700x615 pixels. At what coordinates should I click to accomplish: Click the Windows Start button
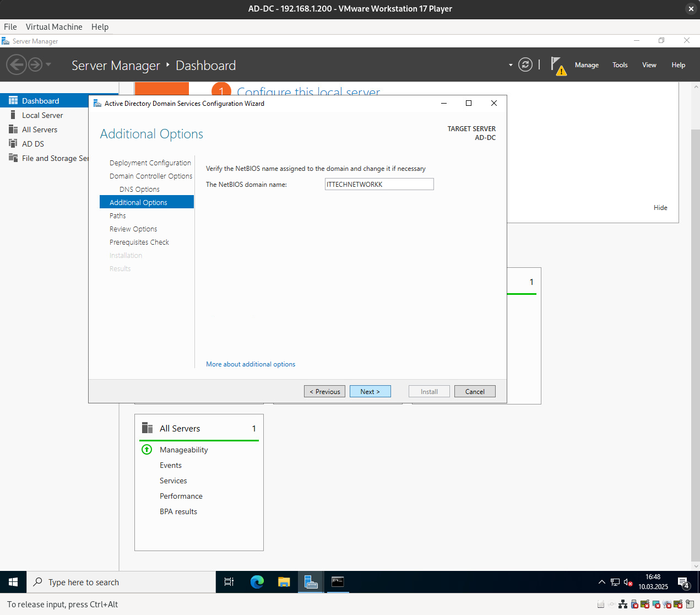(x=13, y=582)
